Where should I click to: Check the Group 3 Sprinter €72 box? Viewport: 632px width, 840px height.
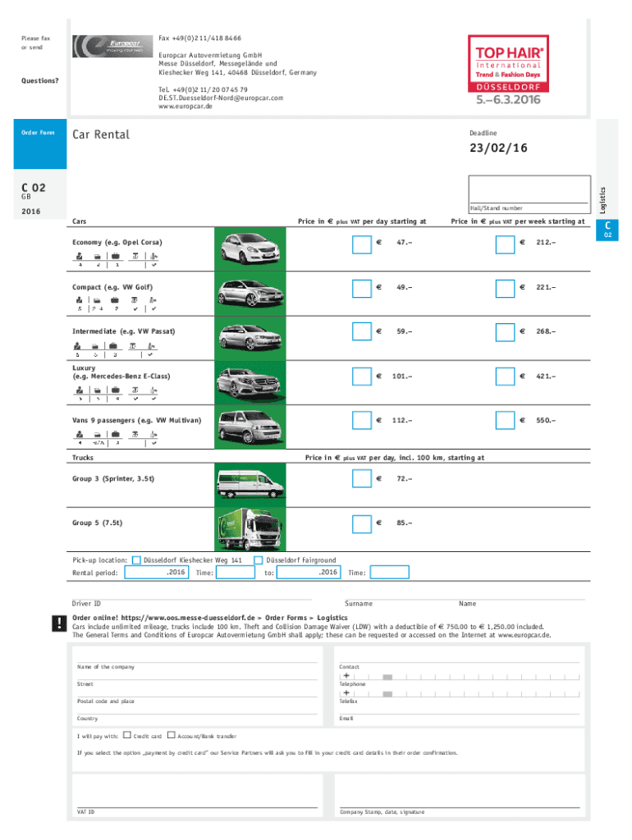(x=362, y=478)
